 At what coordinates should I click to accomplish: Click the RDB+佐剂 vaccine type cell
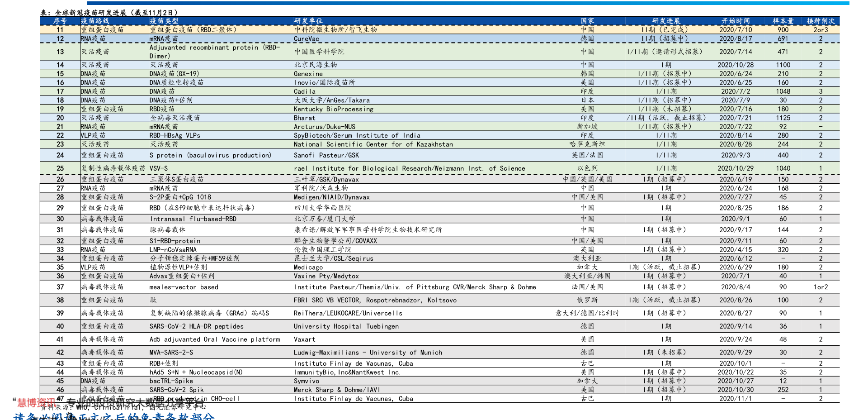point(164,363)
